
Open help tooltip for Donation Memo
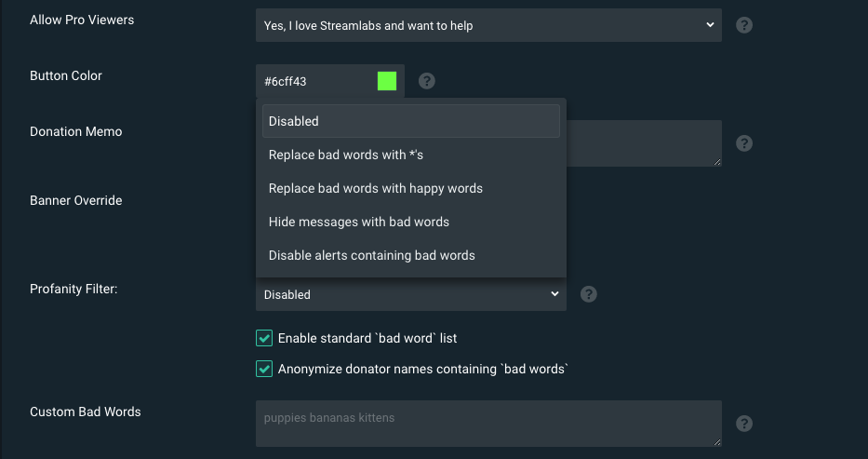[744, 143]
